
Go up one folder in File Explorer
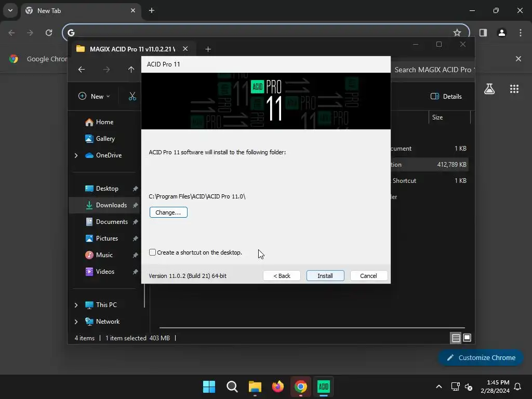[131, 70]
